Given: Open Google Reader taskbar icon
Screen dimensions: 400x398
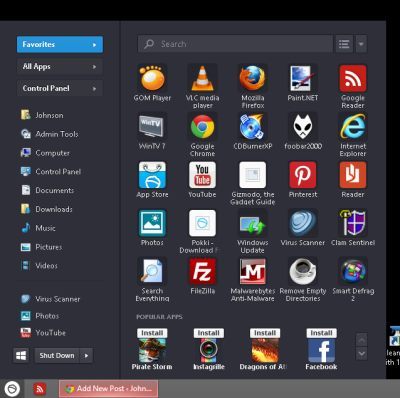Looking at the screenshot, I should [x=40, y=389].
